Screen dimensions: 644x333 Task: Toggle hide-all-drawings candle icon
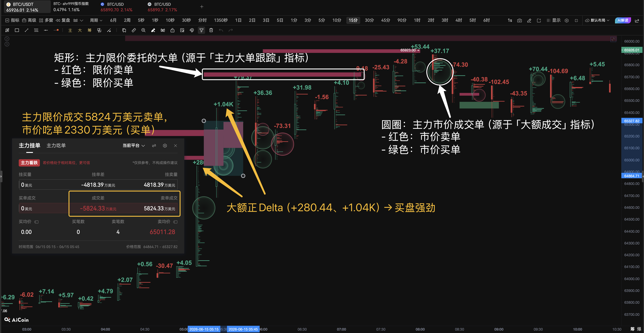point(163,30)
